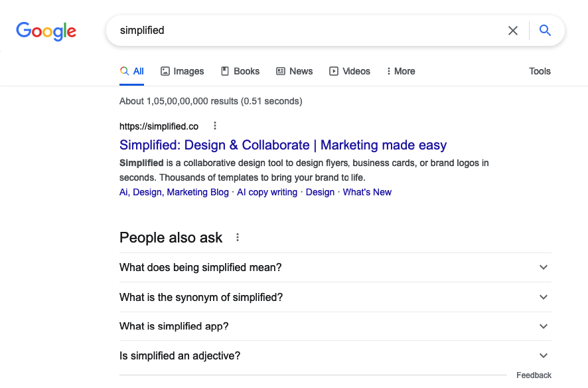Screen dimensions: 588x388
Task: Expand 'Is simplified an adjective?' question
Action: (335, 355)
